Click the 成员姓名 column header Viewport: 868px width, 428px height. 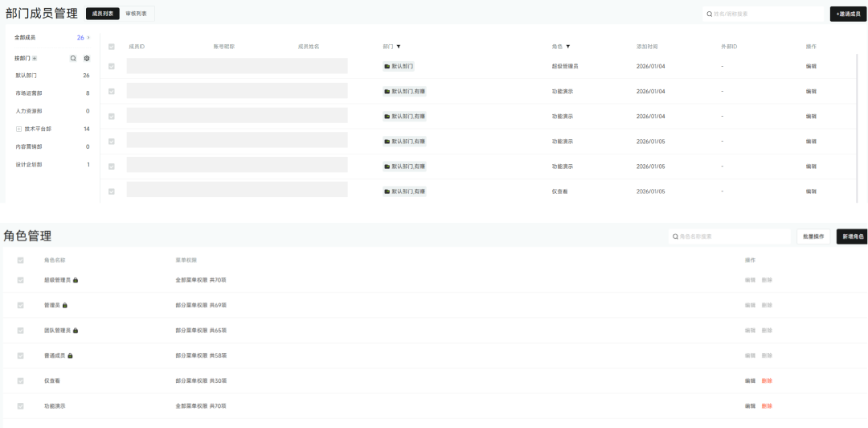[x=309, y=47]
